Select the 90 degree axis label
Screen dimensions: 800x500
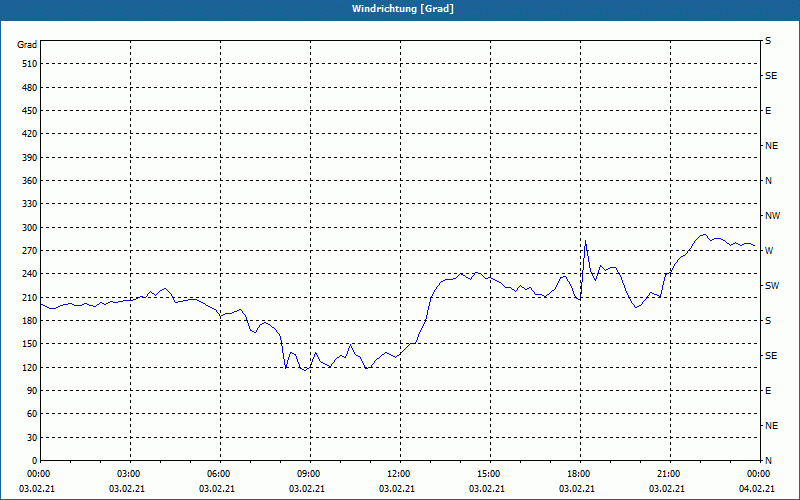(x=32, y=391)
